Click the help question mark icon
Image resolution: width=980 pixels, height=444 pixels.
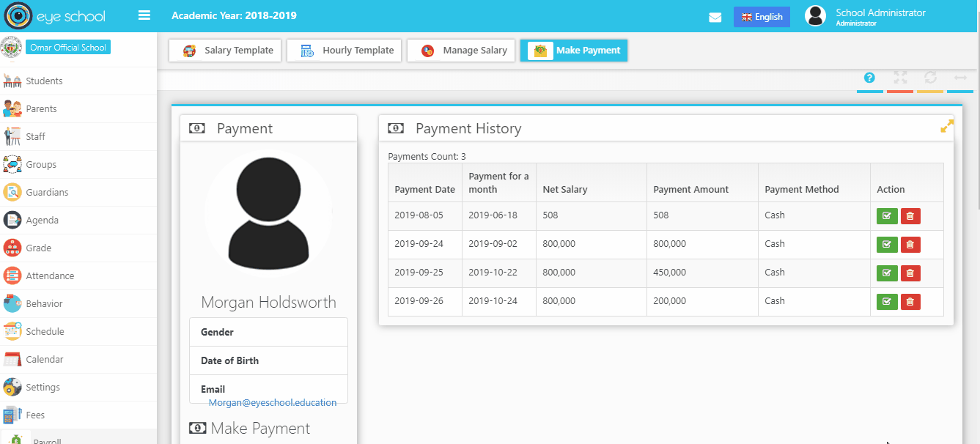coord(869,78)
